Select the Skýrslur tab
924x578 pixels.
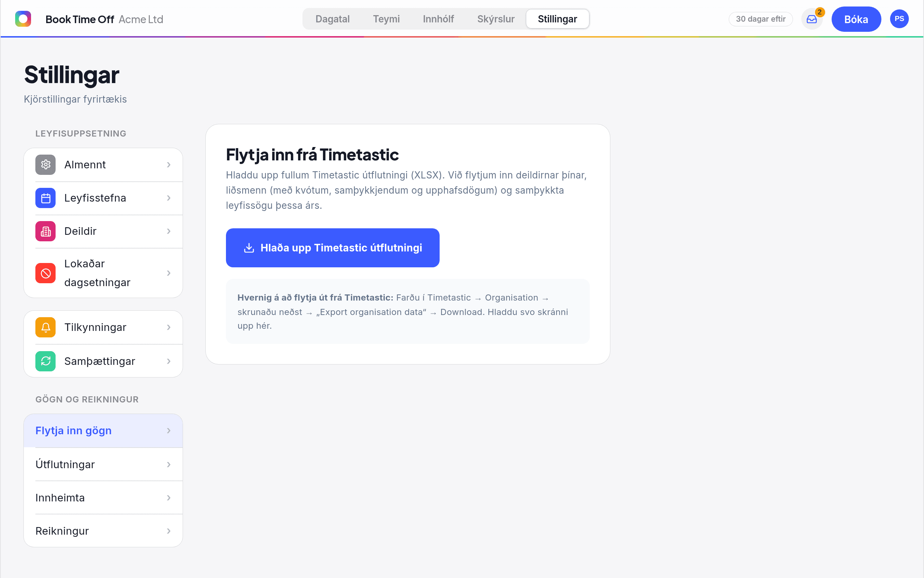click(496, 19)
